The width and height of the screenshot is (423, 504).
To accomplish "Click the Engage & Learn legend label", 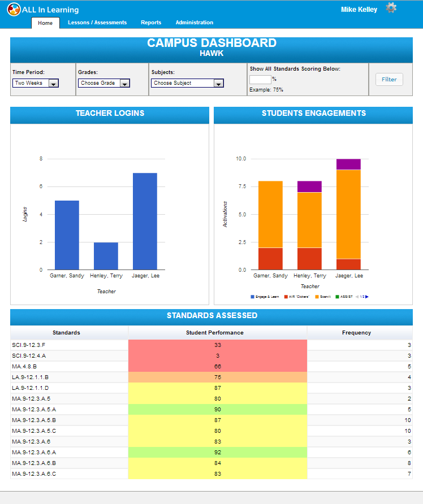I will [267, 297].
